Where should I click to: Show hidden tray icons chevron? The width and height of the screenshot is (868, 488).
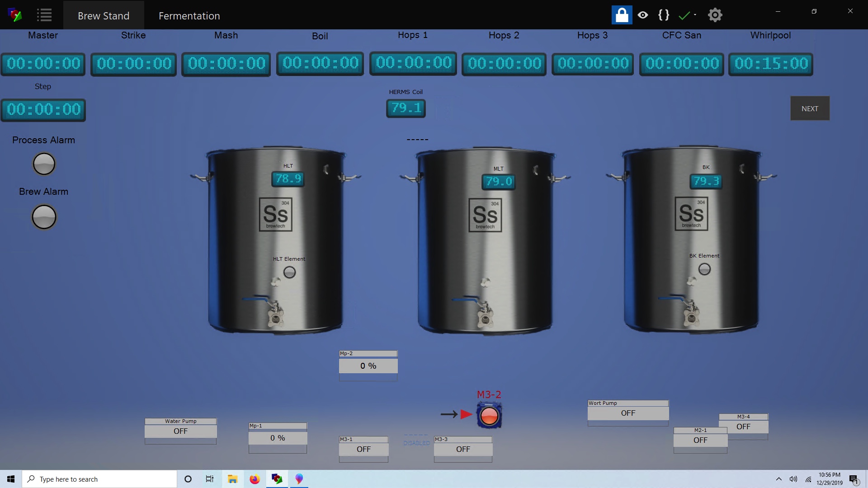click(778, 479)
